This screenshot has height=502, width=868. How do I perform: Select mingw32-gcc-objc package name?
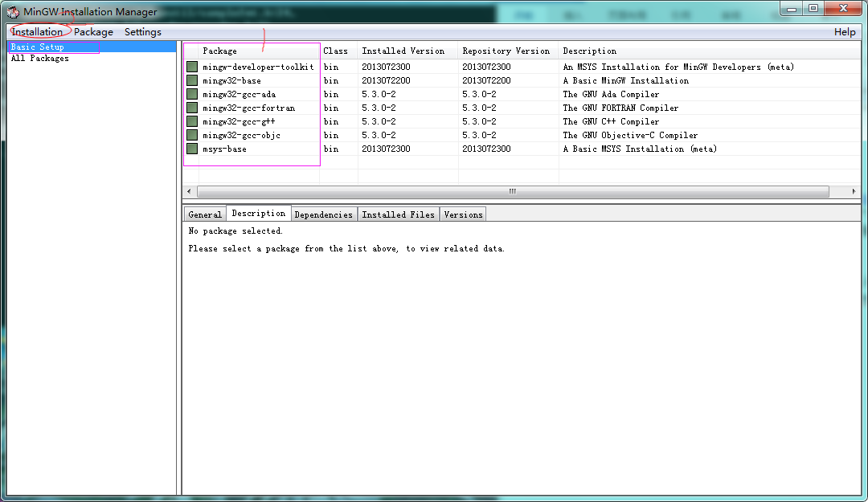point(241,135)
